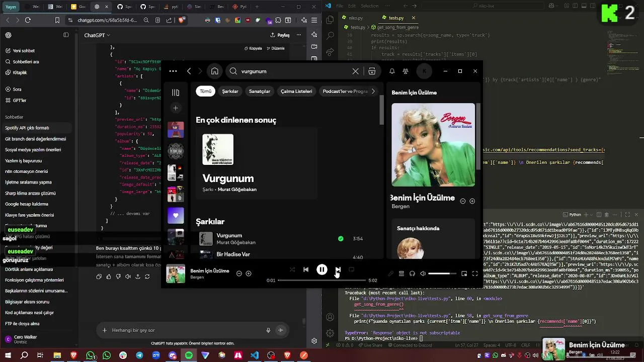Click the Spotify Home button
This screenshot has width=644, height=362.
click(x=215, y=71)
